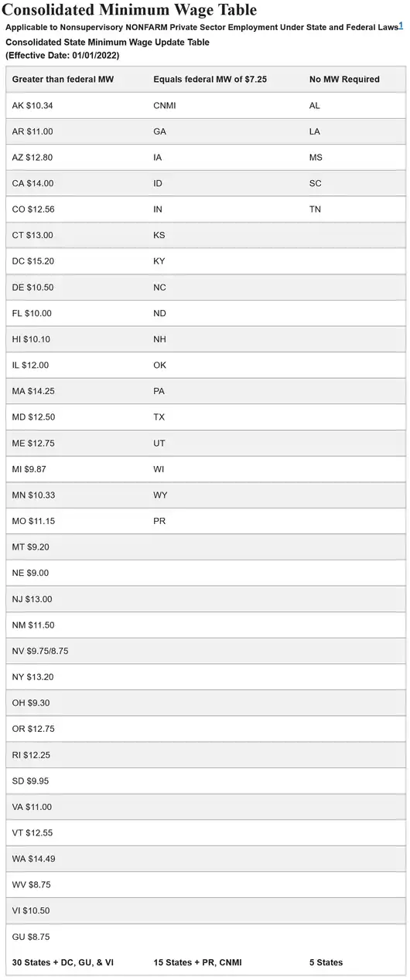This screenshot has height=980, width=410.
Task: Click the CNMI cell in the table
Action: click(x=165, y=106)
